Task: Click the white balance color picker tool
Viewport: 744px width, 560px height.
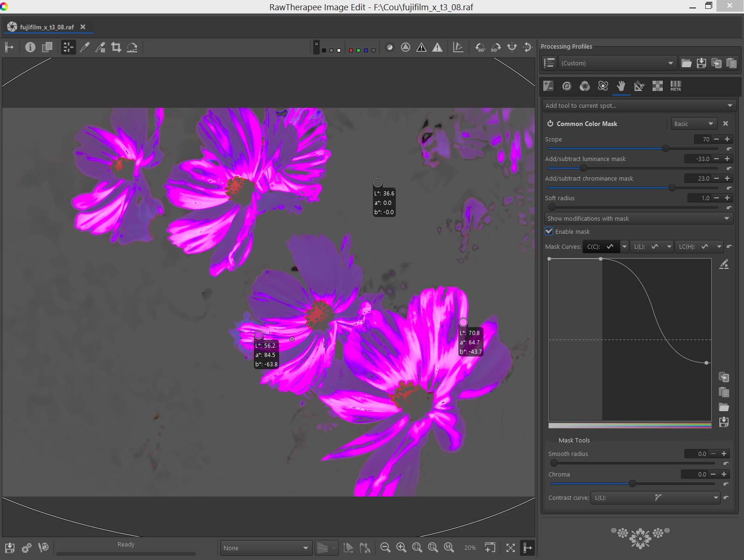Action: click(84, 47)
